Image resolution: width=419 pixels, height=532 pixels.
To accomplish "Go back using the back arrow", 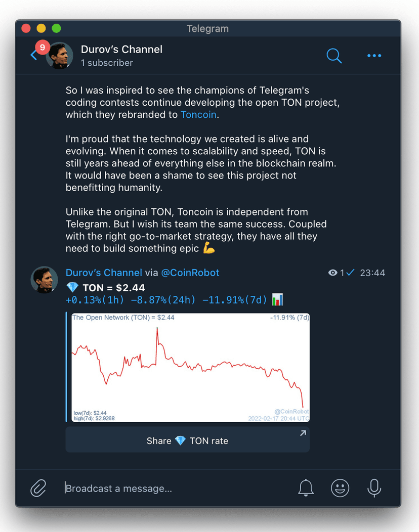I will pyautogui.click(x=33, y=55).
